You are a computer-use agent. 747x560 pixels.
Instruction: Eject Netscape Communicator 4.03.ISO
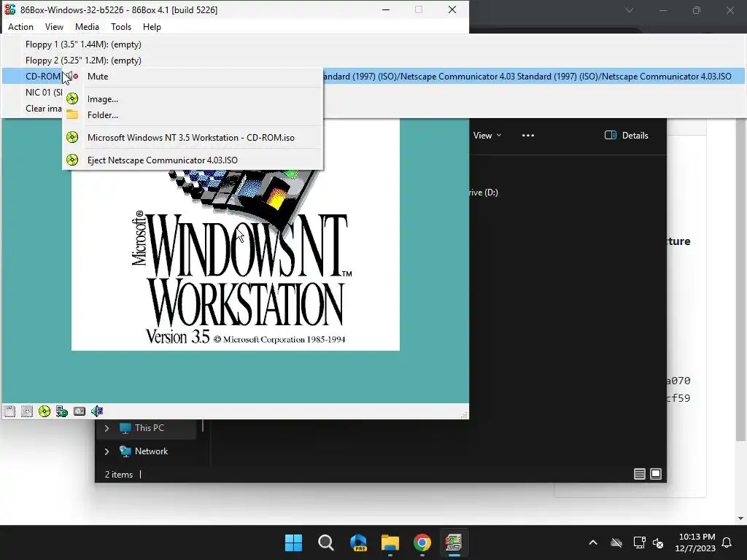coord(193,160)
